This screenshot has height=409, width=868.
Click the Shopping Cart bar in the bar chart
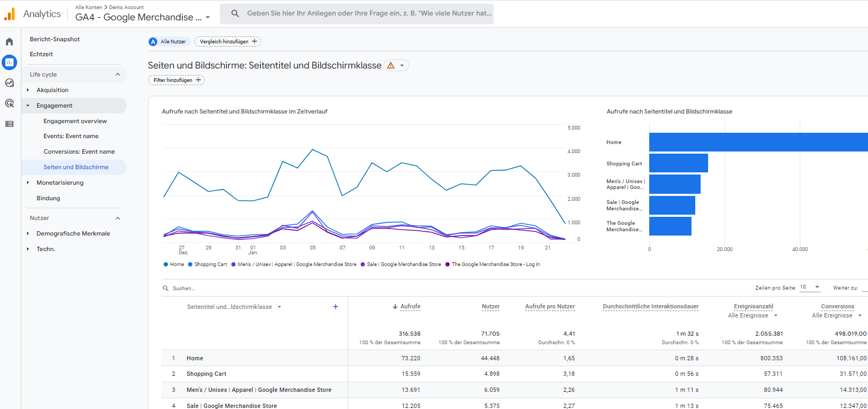(679, 163)
